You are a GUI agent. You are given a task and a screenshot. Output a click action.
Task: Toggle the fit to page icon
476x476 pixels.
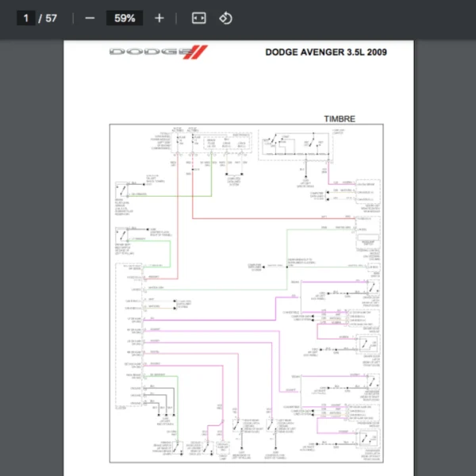point(199,17)
